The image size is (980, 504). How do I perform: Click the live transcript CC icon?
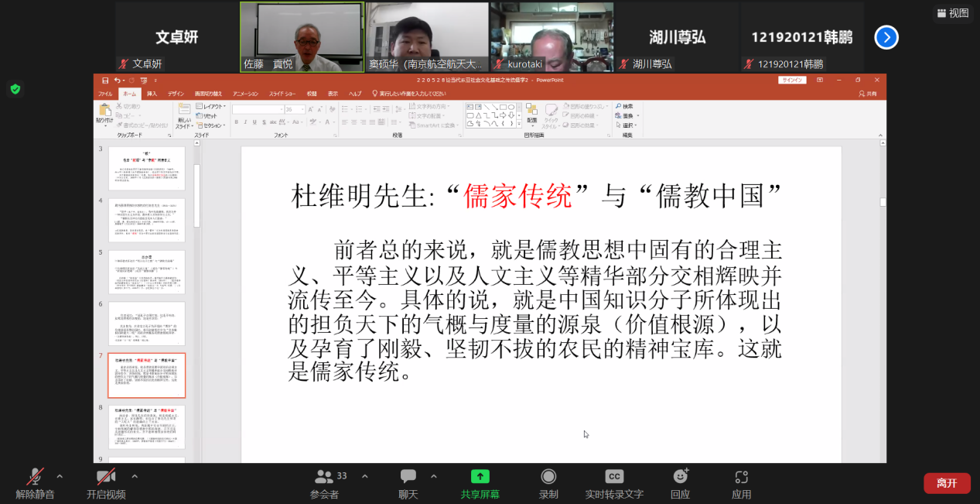pos(614,477)
